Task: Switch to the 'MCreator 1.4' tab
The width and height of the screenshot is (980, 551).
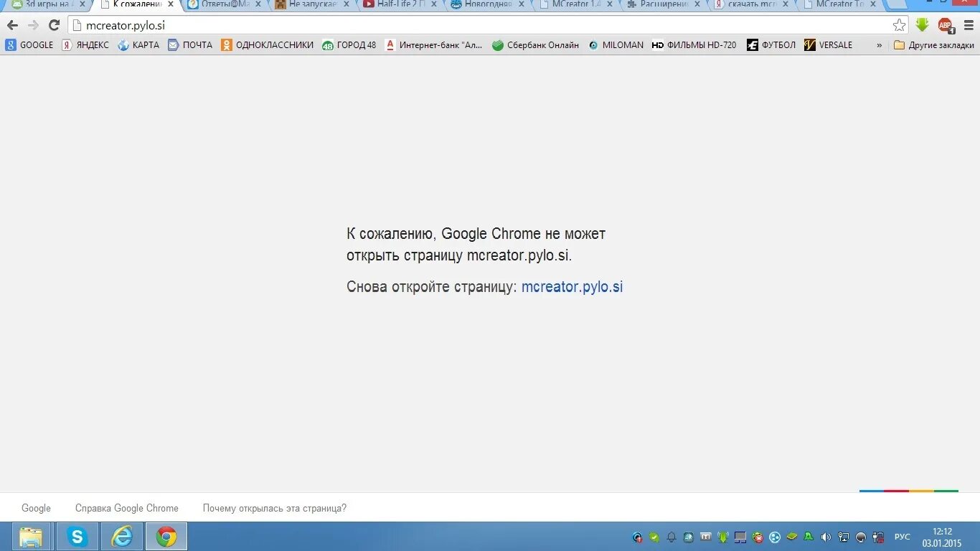Action: (x=575, y=4)
